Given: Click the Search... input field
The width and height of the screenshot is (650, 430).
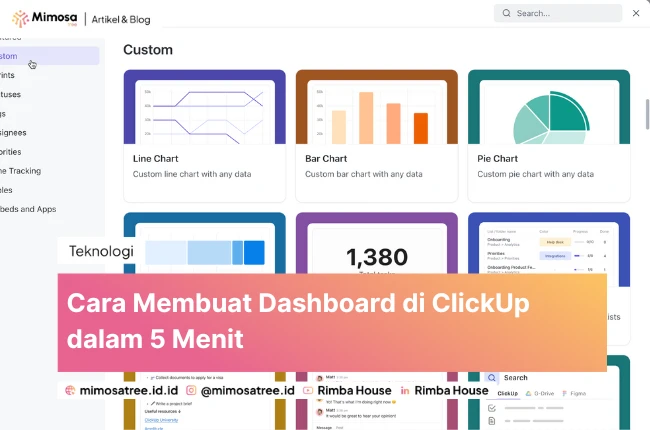Looking at the screenshot, I should (x=558, y=13).
